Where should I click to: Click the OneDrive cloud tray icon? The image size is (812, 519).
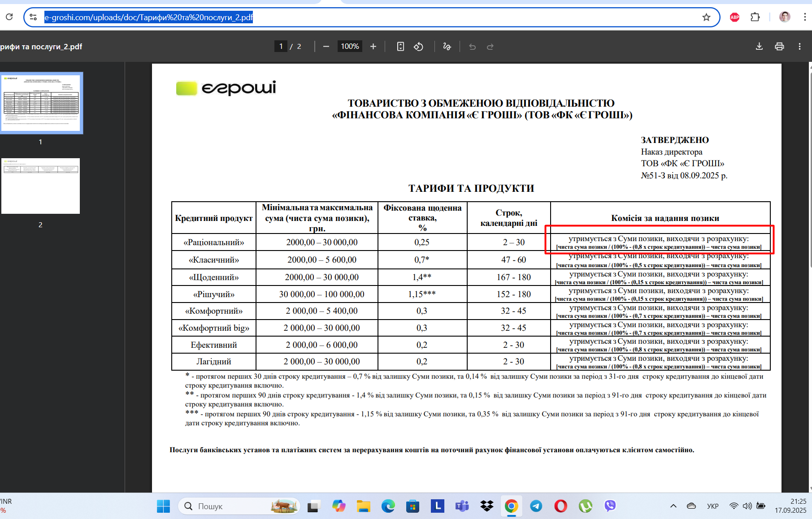tap(691, 506)
